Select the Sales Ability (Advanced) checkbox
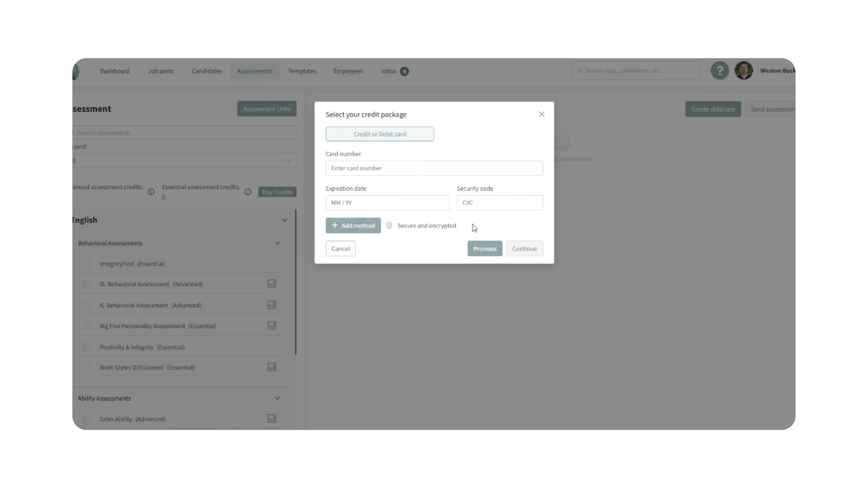 tap(87, 419)
